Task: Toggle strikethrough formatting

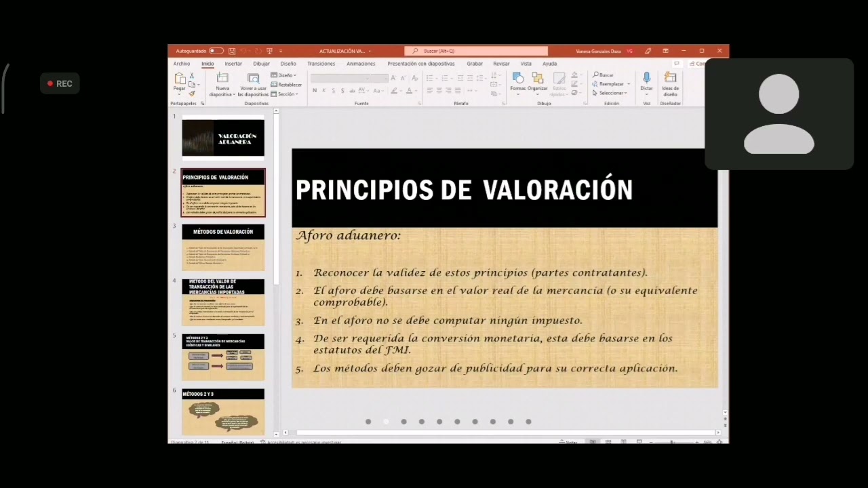Action: click(352, 91)
